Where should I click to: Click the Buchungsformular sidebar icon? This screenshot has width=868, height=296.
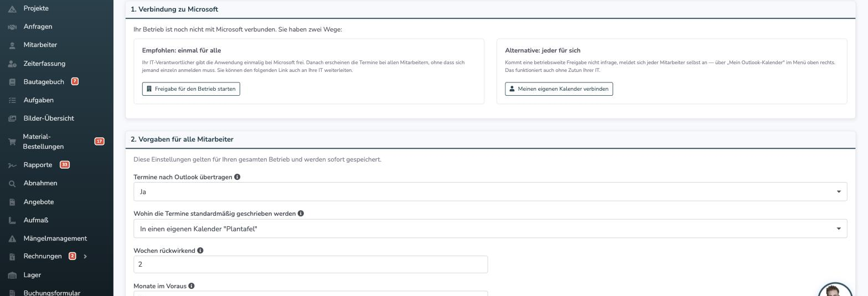click(12, 293)
